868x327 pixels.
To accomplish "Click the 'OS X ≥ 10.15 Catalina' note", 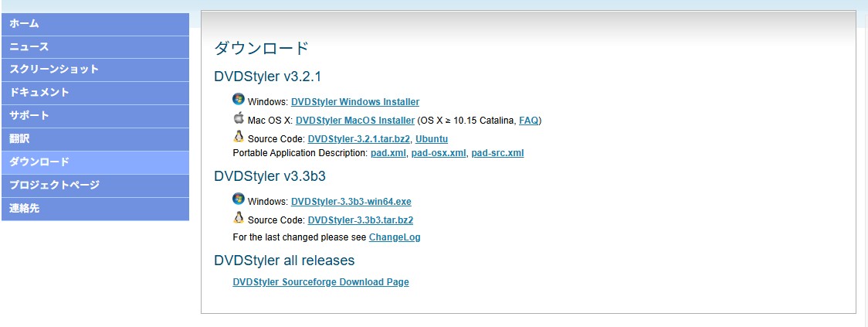I will click(468, 121).
